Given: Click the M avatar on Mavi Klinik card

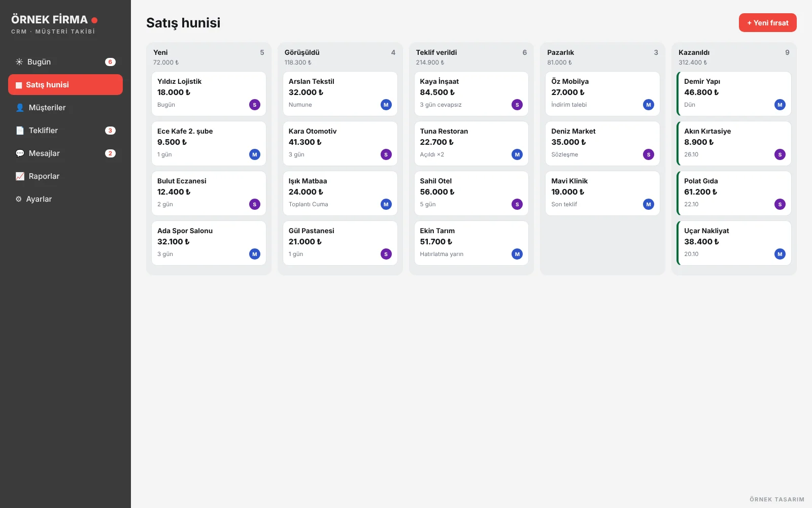Looking at the screenshot, I should point(649,204).
